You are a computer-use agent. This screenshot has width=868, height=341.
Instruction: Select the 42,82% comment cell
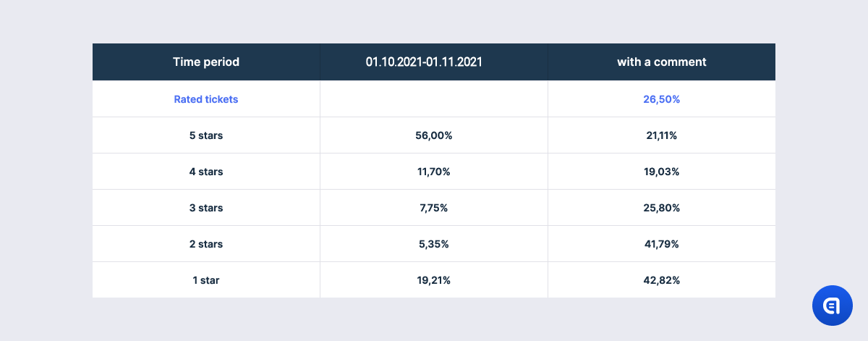[x=662, y=280]
